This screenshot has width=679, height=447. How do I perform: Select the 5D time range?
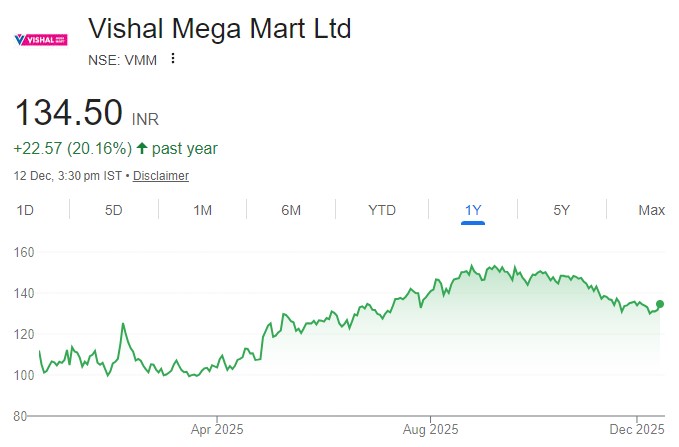(114, 210)
